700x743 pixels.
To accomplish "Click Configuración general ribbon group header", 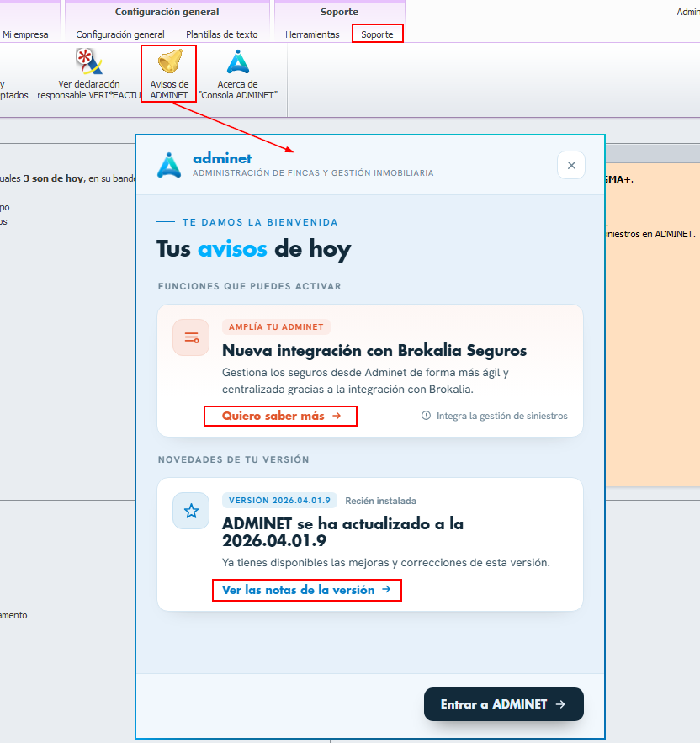I will tap(167, 12).
